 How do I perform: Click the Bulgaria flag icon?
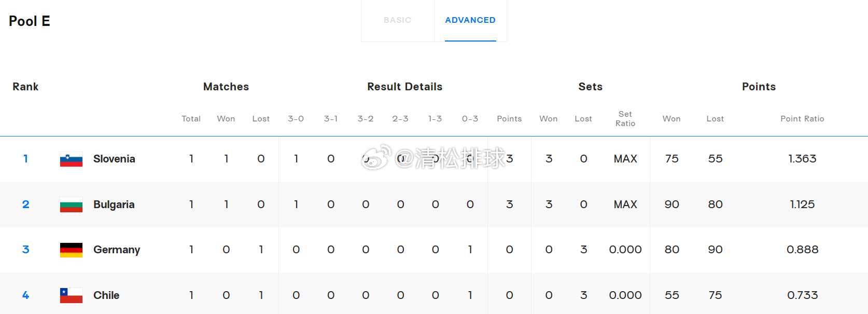pos(71,204)
